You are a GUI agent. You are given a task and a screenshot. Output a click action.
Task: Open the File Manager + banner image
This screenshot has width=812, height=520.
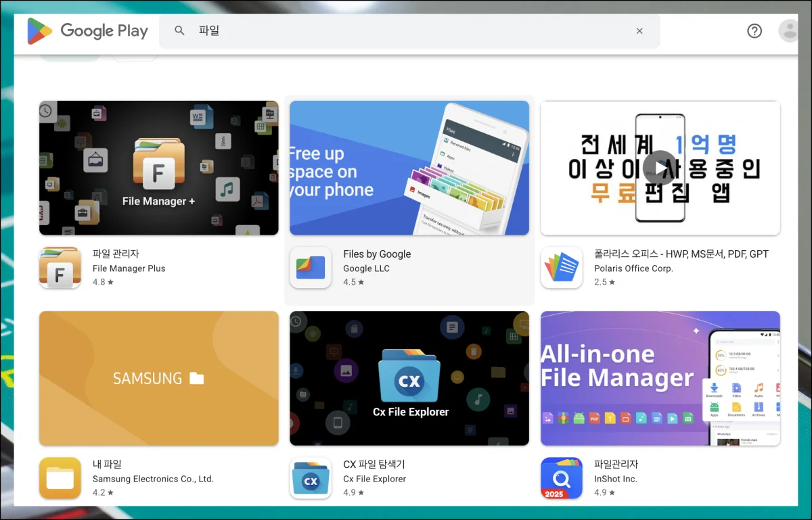tap(159, 168)
